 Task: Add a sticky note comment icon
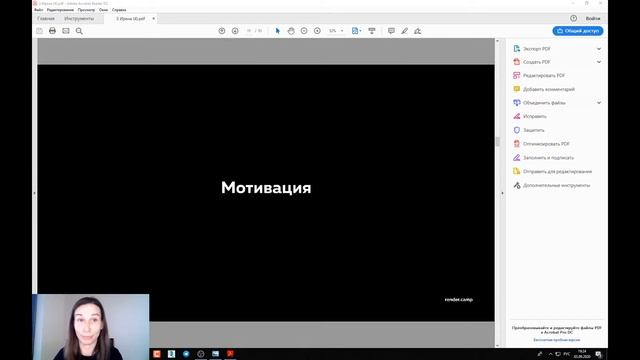391,31
